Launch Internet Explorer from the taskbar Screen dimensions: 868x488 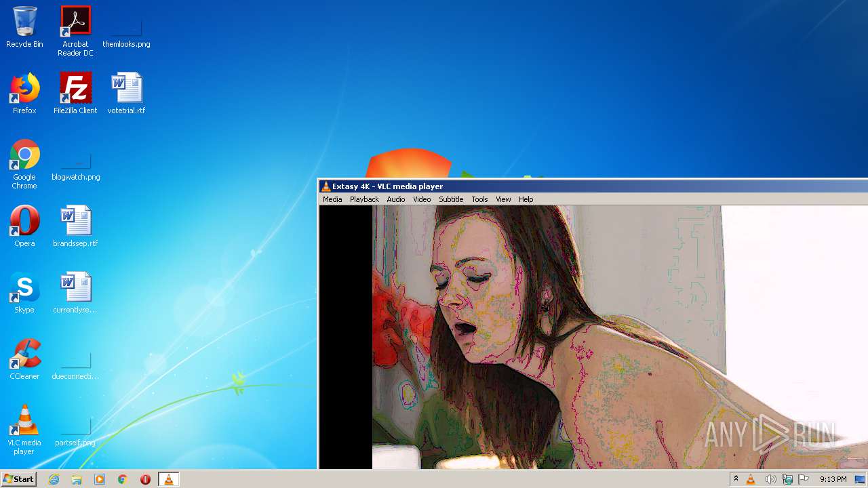pos(54,479)
